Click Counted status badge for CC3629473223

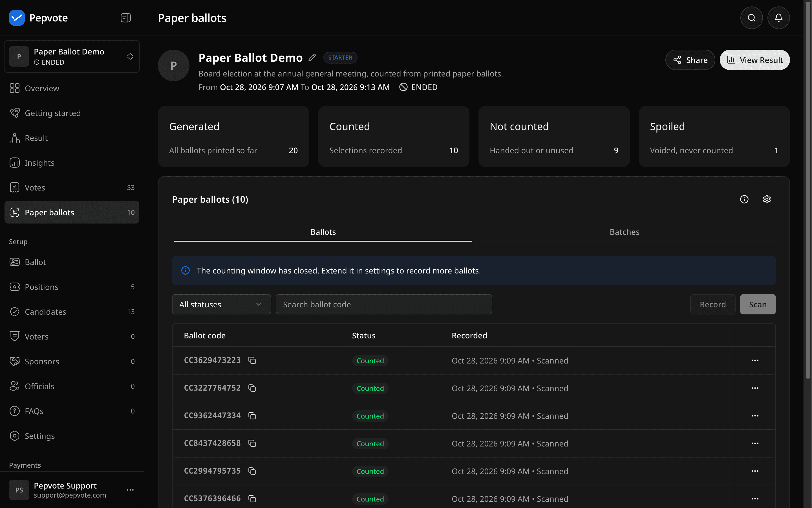370,360
